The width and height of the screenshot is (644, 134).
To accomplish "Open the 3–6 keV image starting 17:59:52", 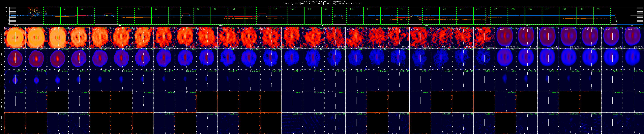I will (313, 38).
